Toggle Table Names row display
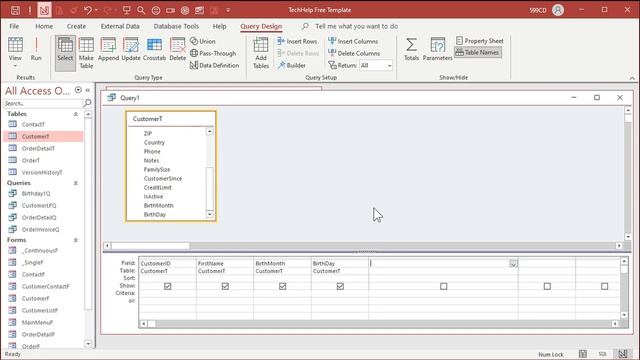The height and width of the screenshot is (360, 640). tap(478, 52)
